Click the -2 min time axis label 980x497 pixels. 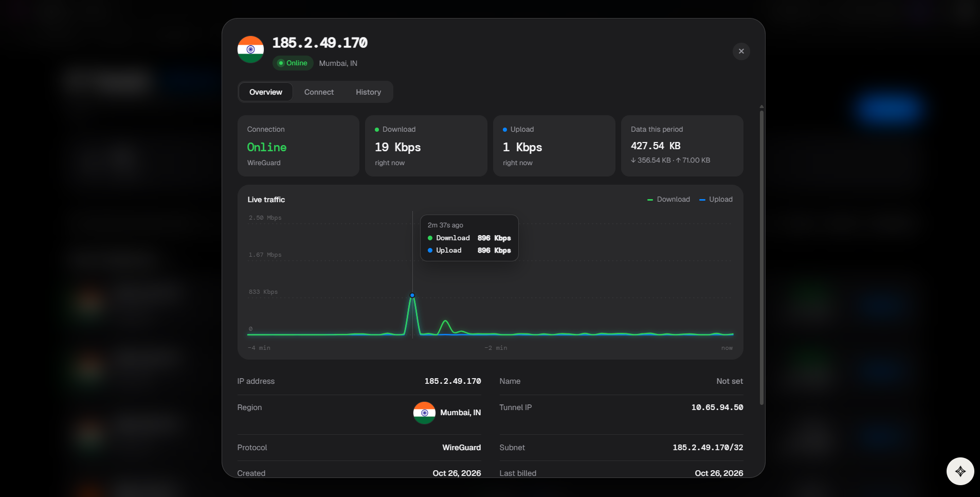(x=496, y=348)
